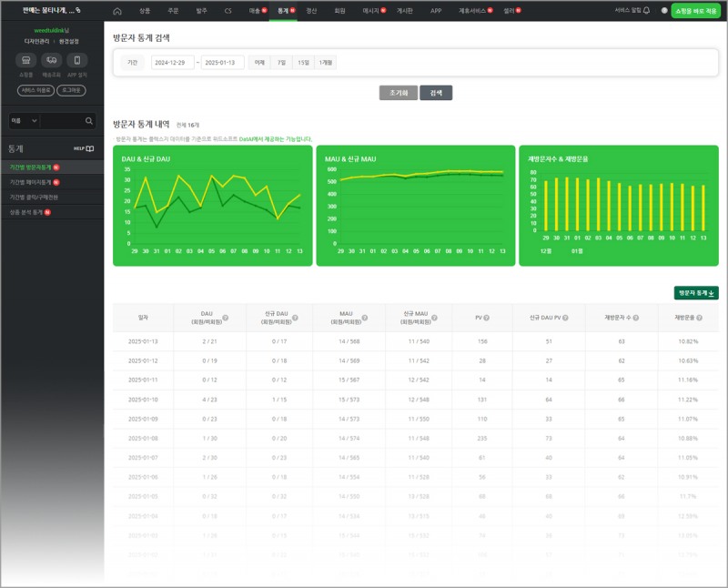Select 기간별 페이지통계 in the sidebar
The height and width of the screenshot is (588, 728).
(x=31, y=182)
